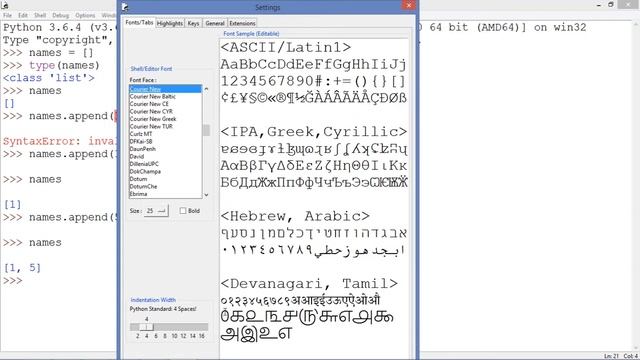Viewport: 640px width, 360px height.
Task: Open the Keys tab
Action: coord(193,23)
